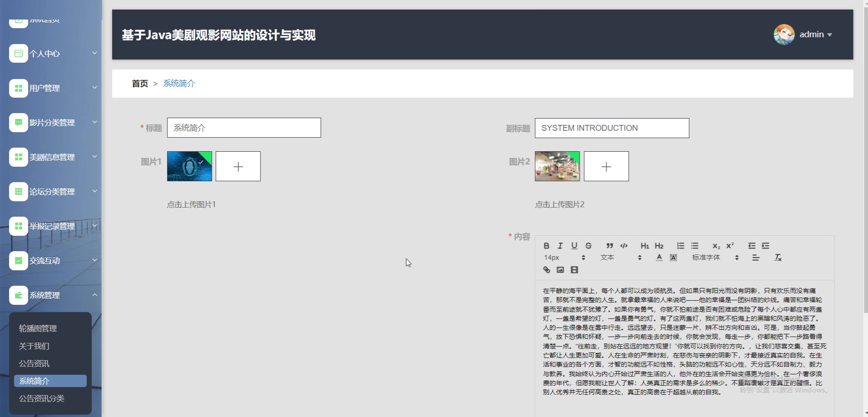Apply strikethrough formatting
The height and width of the screenshot is (417, 868).
point(588,246)
